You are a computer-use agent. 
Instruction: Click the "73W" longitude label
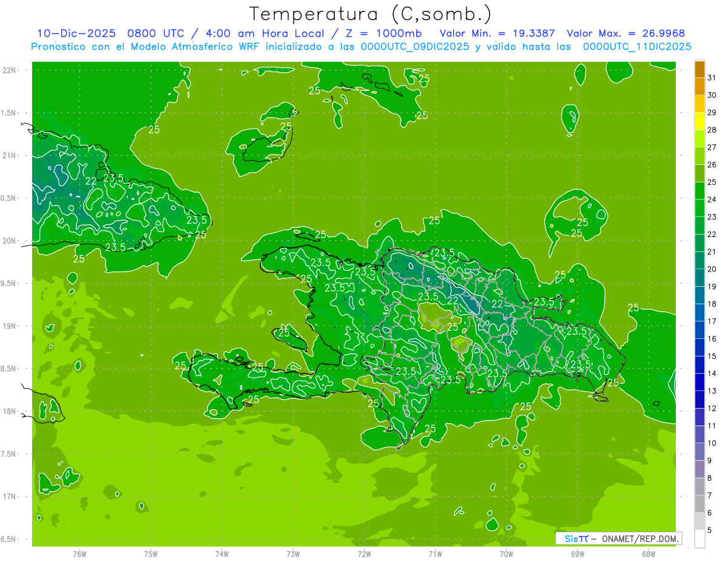[293, 554]
